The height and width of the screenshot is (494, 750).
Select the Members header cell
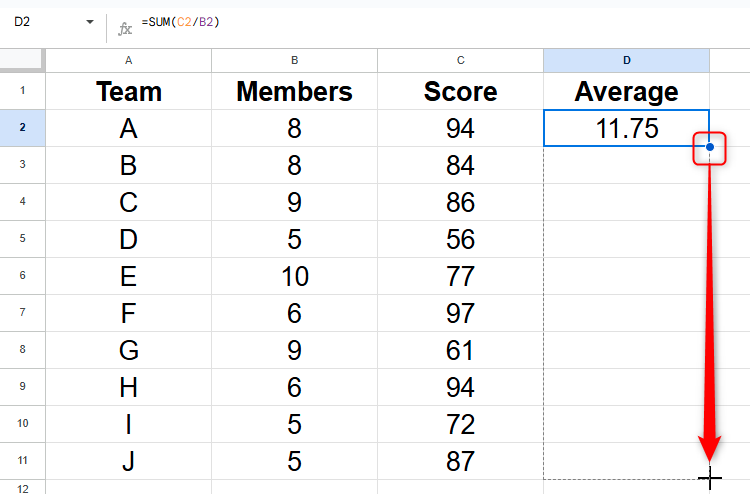click(x=294, y=92)
